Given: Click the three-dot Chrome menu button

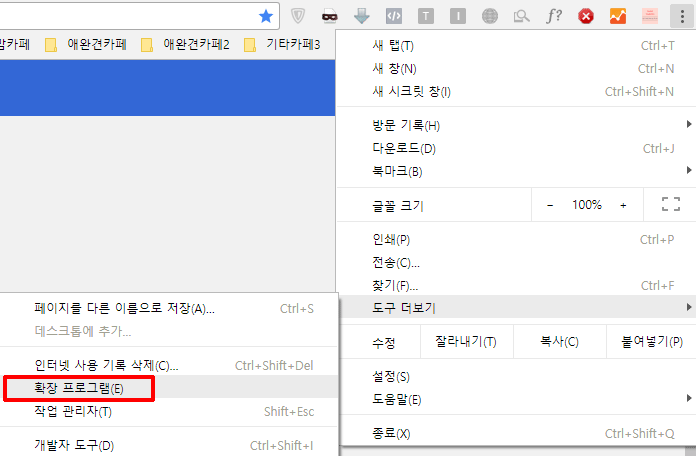Looking at the screenshot, I should 682,17.
